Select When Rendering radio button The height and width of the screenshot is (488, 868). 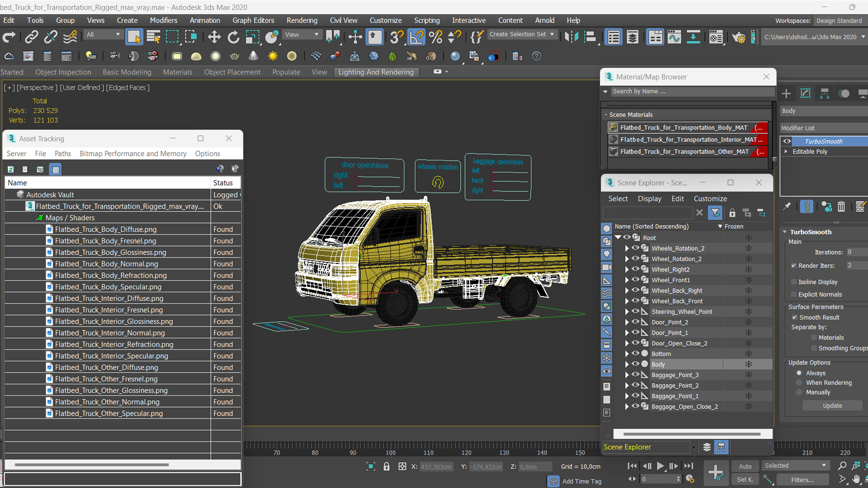click(799, 383)
